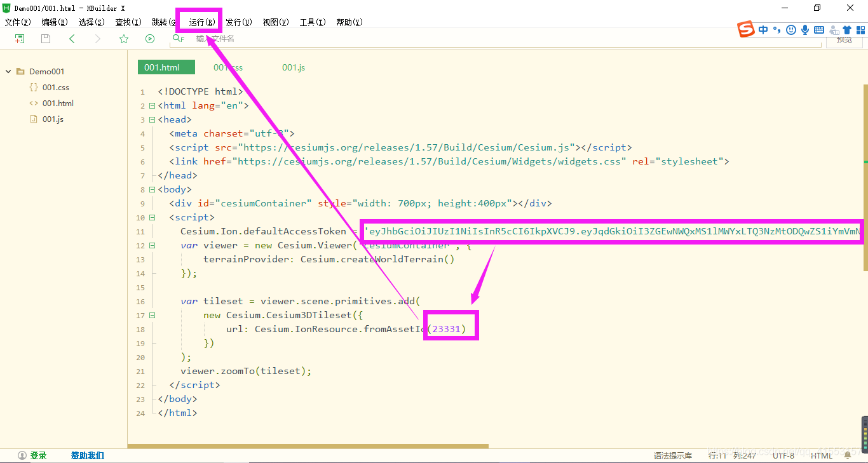Click the editor horizontal scrollbar
The height and width of the screenshot is (463, 868).
(x=308, y=446)
